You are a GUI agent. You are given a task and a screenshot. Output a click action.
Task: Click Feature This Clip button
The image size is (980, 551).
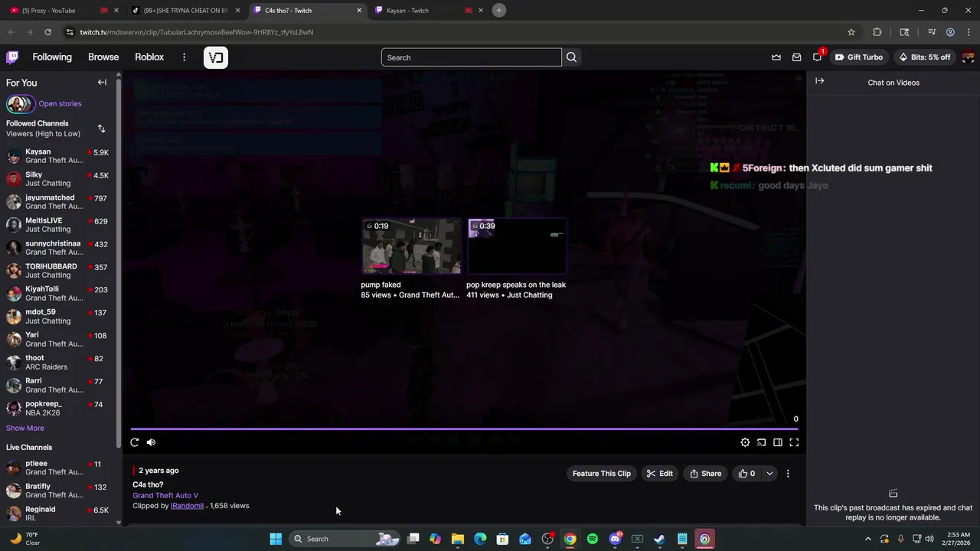click(602, 474)
